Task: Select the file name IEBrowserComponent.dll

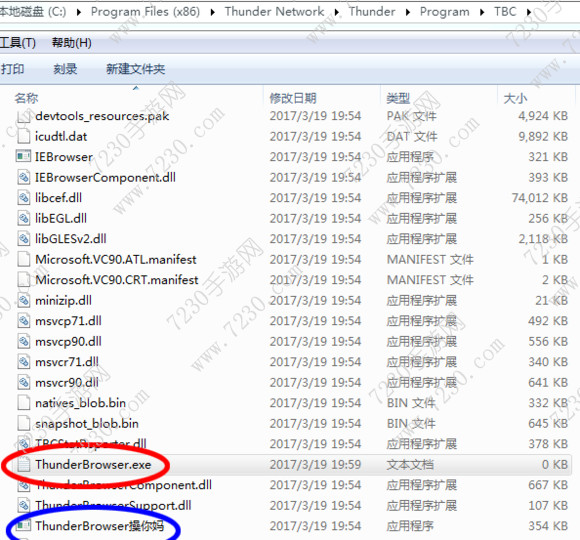Action: coord(105,178)
